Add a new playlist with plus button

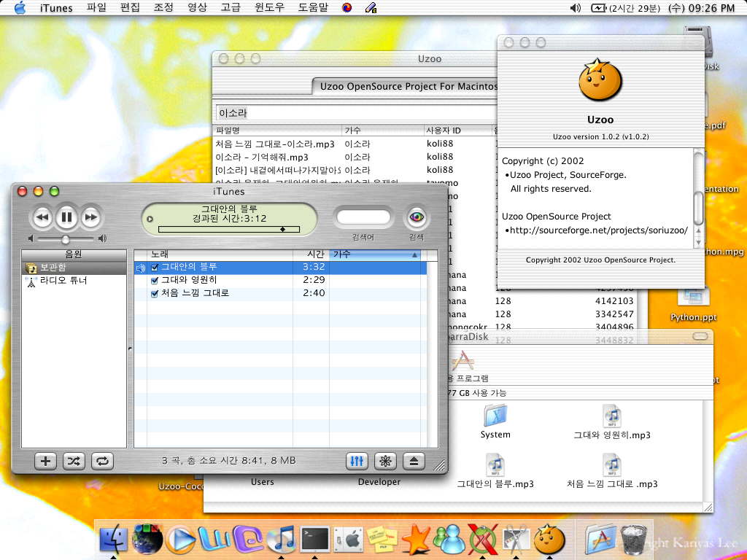tap(46, 461)
